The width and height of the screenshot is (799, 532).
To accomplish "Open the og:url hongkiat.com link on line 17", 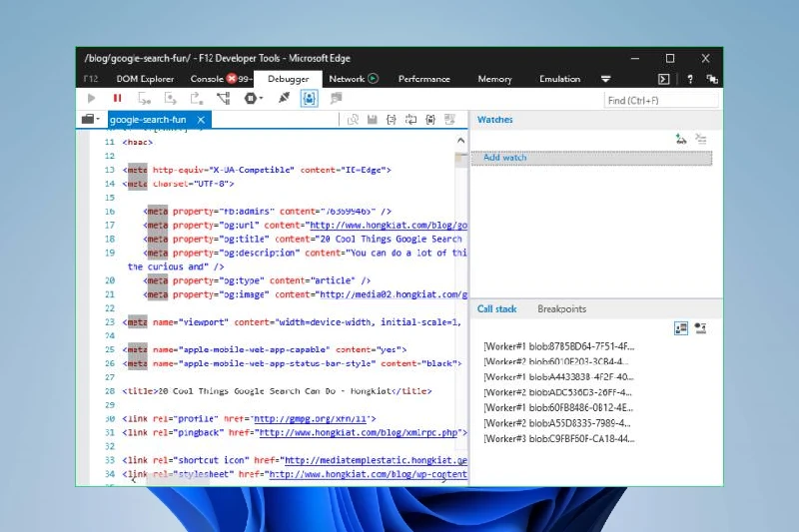I will pos(389,225).
